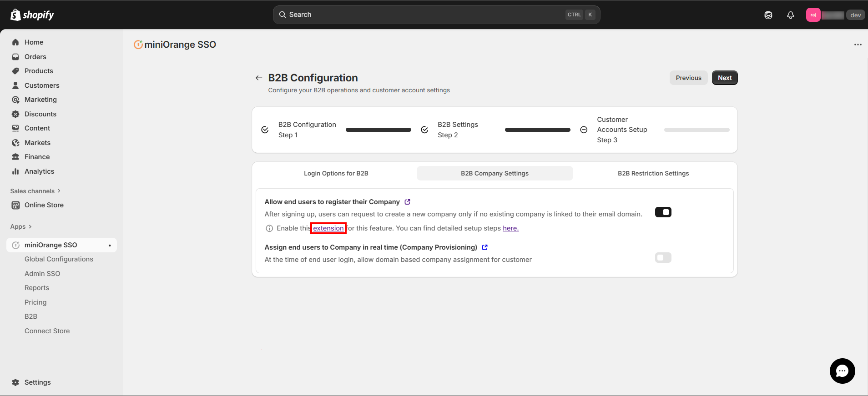
Task: Click the miniOrange logo in page header
Action: (x=138, y=45)
